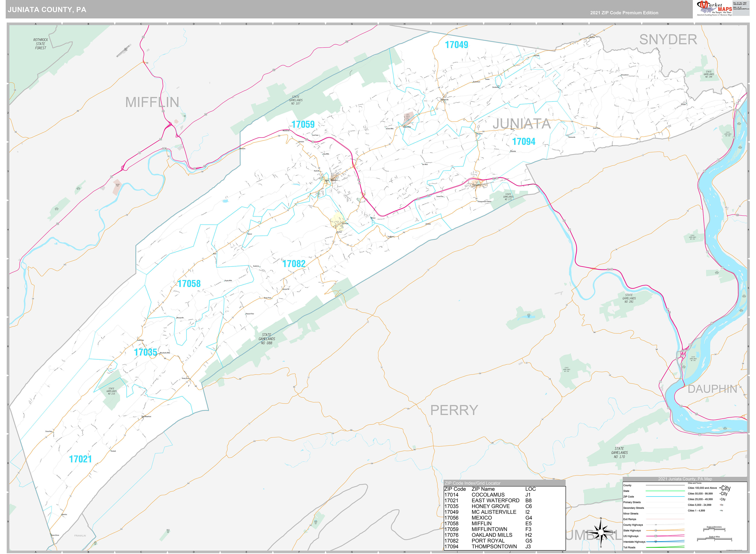This screenshot has height=554, width=756.
Task: Click 'County Highways' legend label
Action: click(x=633, y=525)
